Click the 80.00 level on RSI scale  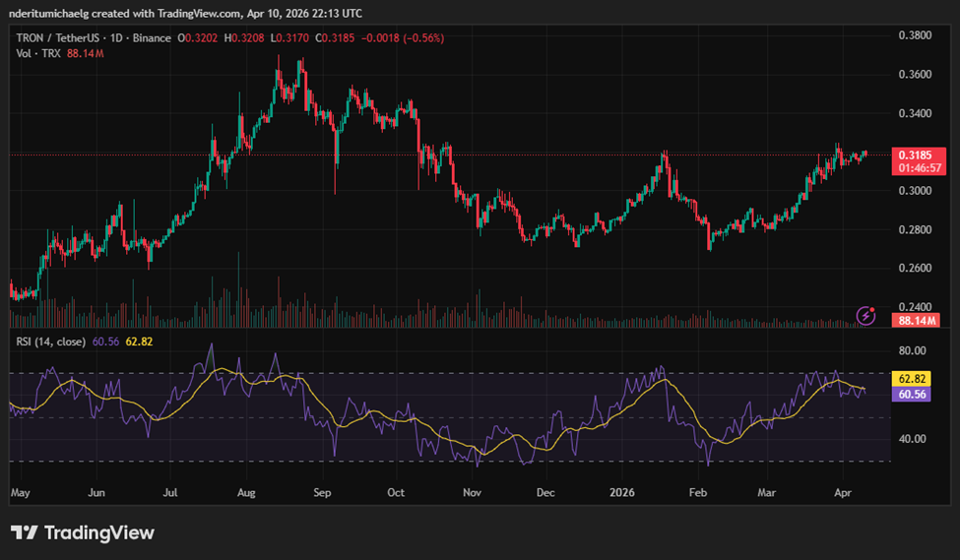click(913, 350)
